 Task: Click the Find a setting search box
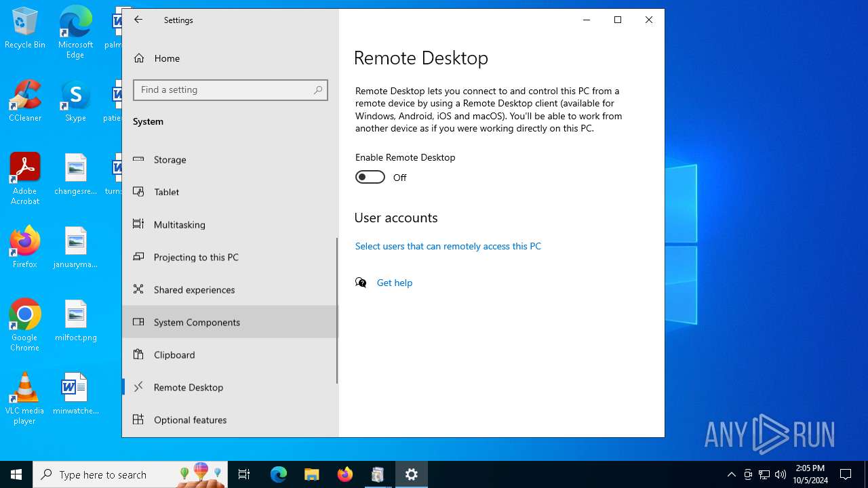tap(231, 90)
